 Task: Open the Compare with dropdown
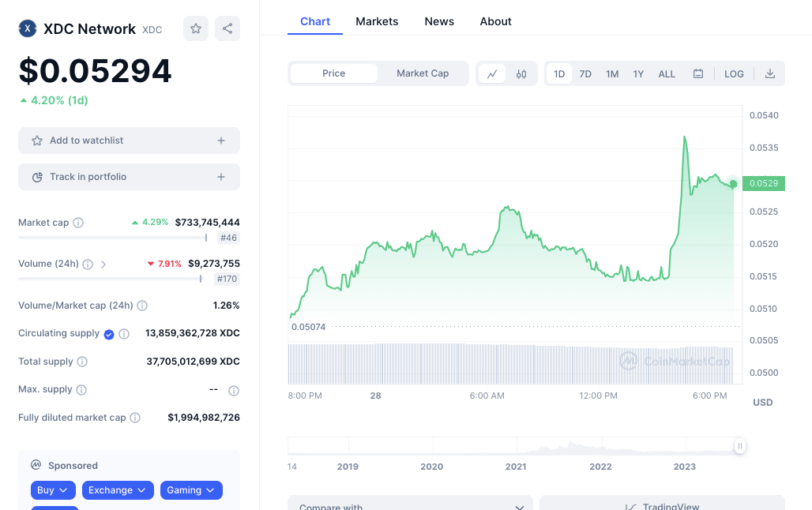tap(409, 504)
